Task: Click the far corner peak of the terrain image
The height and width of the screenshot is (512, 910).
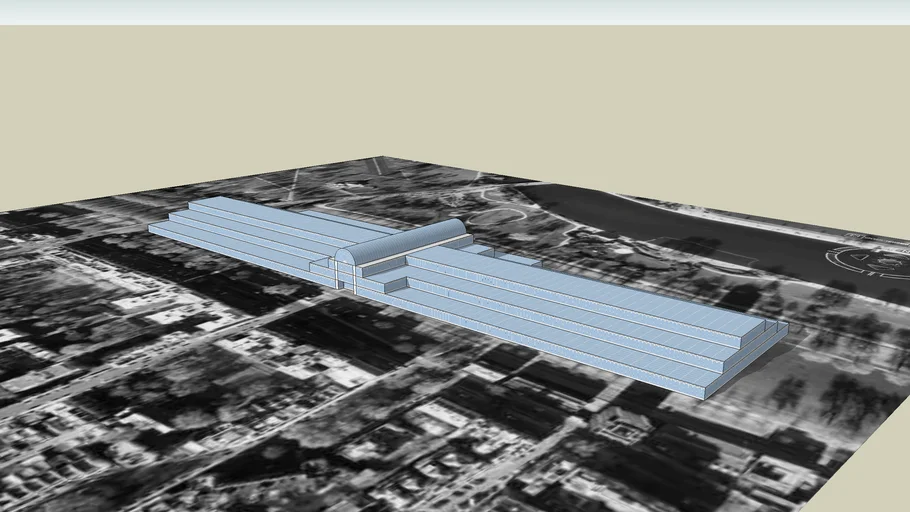Action: tap(377, 160)
